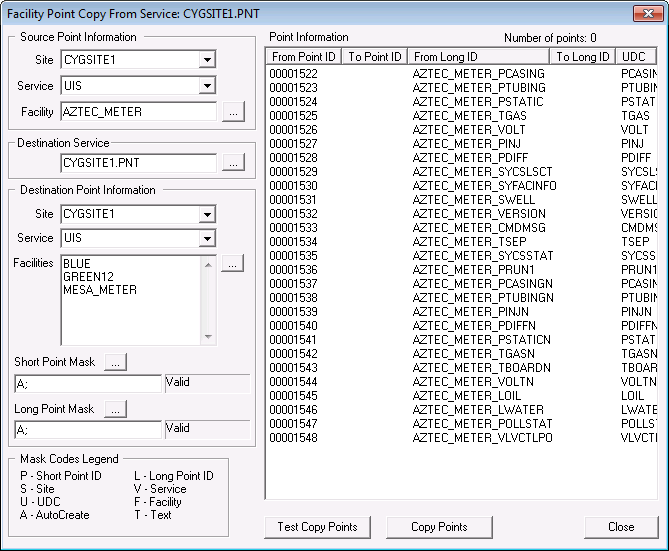Sort by the From Long ID column header

[x=478, y=57]
